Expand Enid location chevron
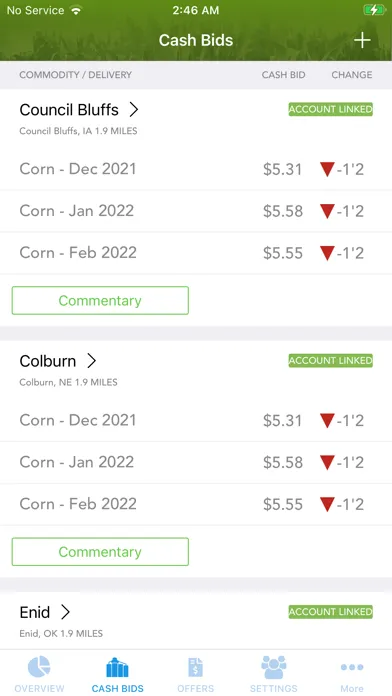Image resolution: width=392 pixels, height=696 pixels. click(x=65, y=612)
